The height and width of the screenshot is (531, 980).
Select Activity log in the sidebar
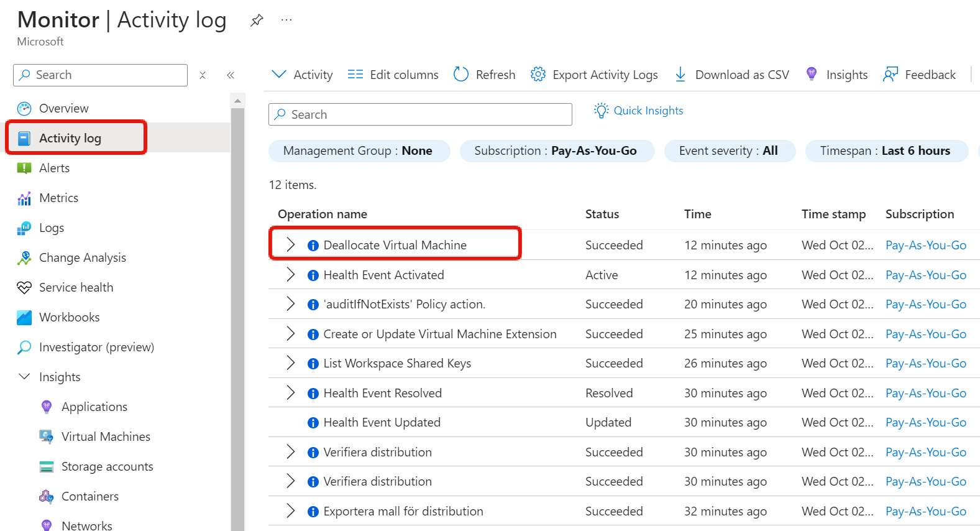[x=70, y=138]
